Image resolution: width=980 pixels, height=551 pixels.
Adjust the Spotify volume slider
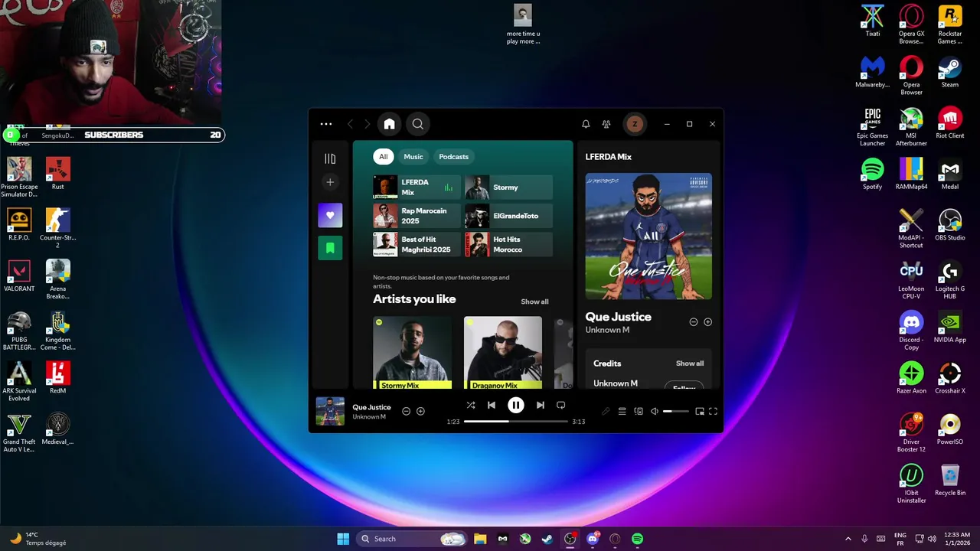tap(676, 412)
